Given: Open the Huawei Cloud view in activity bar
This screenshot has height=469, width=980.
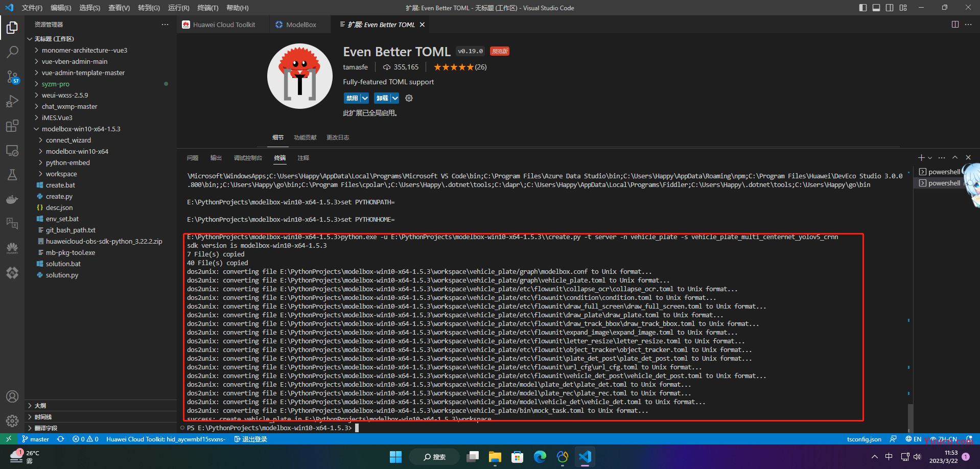Looking at the screenshot, I should coord(12,248).
